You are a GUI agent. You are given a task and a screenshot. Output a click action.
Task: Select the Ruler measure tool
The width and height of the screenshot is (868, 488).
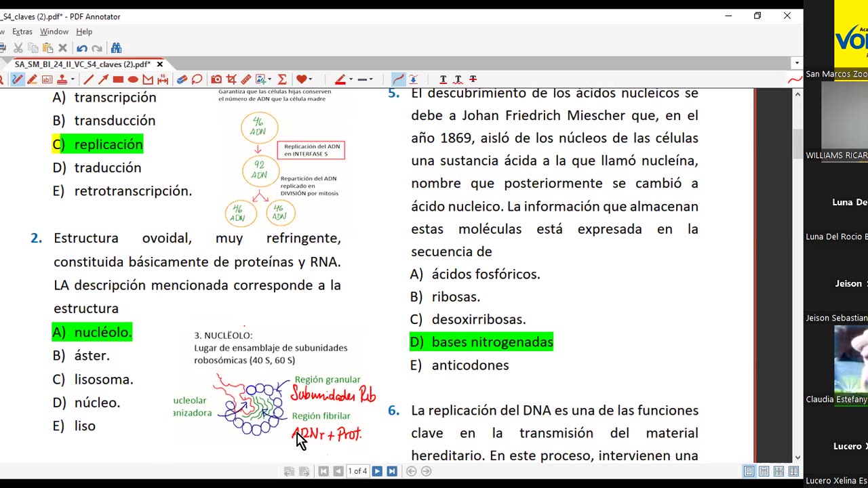[x=246, y=79]
